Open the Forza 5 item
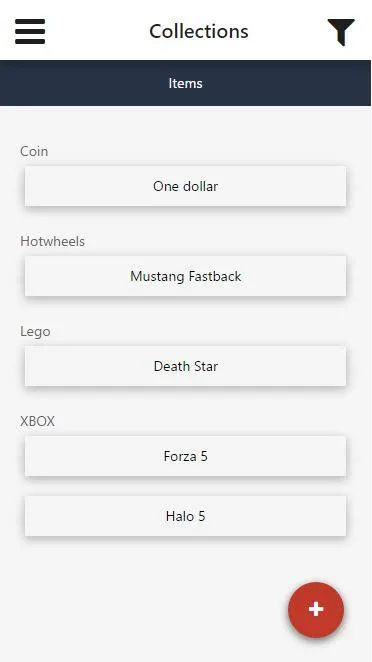372x662 pixels. [185, 456]
